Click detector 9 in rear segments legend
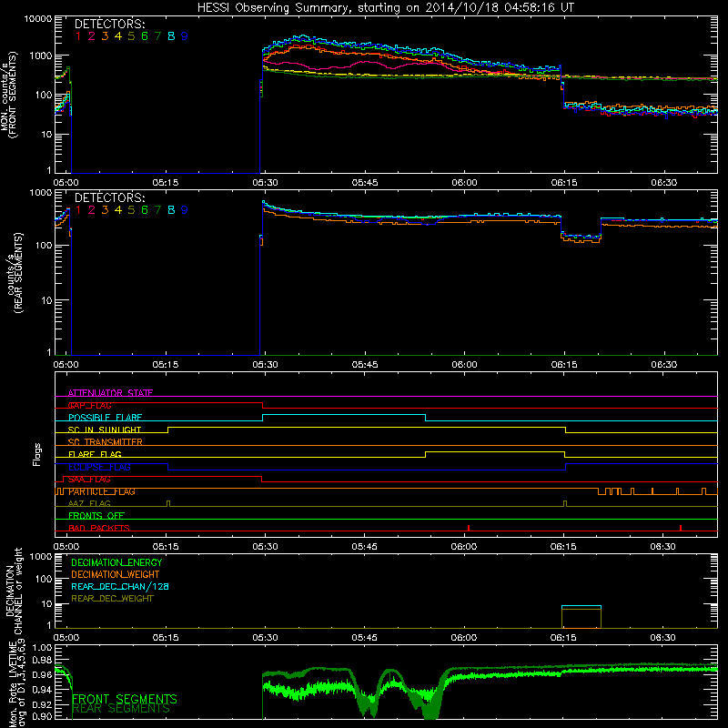This screenshot has height=728, width=728. (185, 210)
